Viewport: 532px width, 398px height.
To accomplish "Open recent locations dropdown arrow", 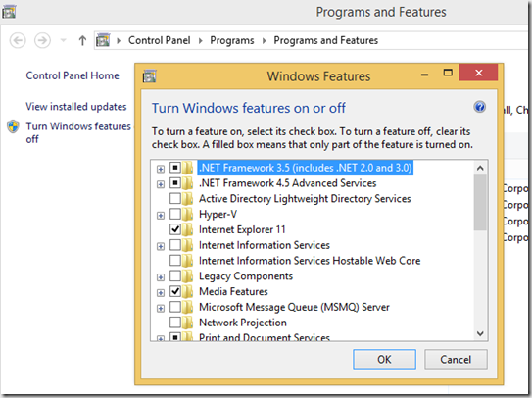I will [63, 41].
